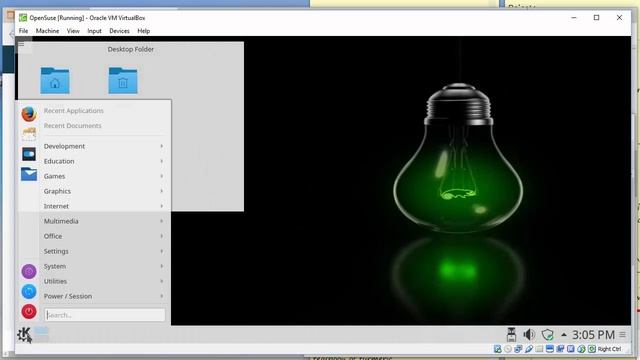The width and height of the screenshot is (640, 360).
Task: Select Recent Applications entry
Action: point(74,111)
